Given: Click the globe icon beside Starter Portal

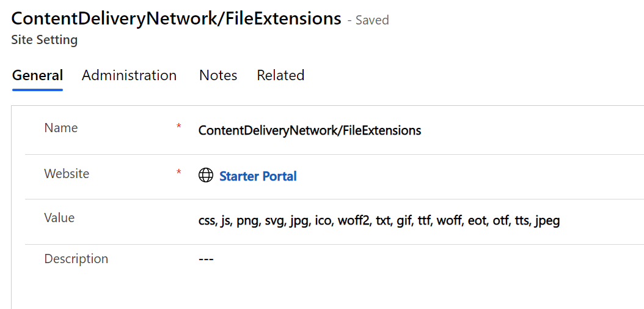Looking at the screenshot, I should point(206,176).
